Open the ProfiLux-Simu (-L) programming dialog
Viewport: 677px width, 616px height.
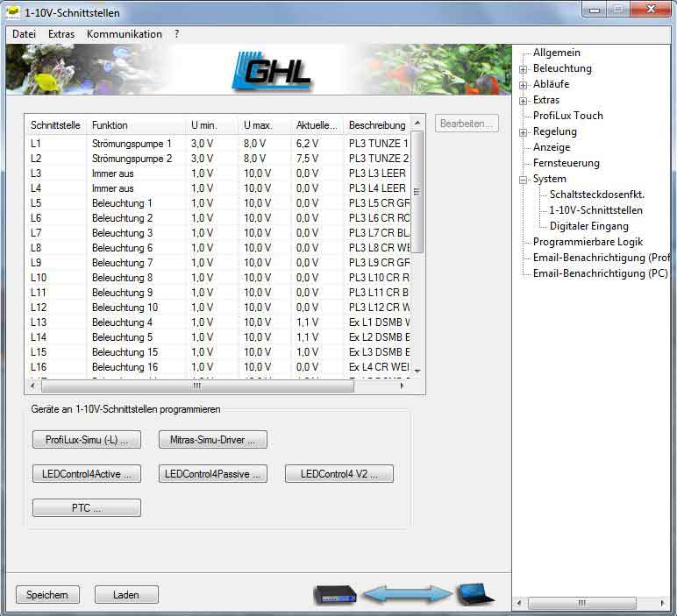86,439
